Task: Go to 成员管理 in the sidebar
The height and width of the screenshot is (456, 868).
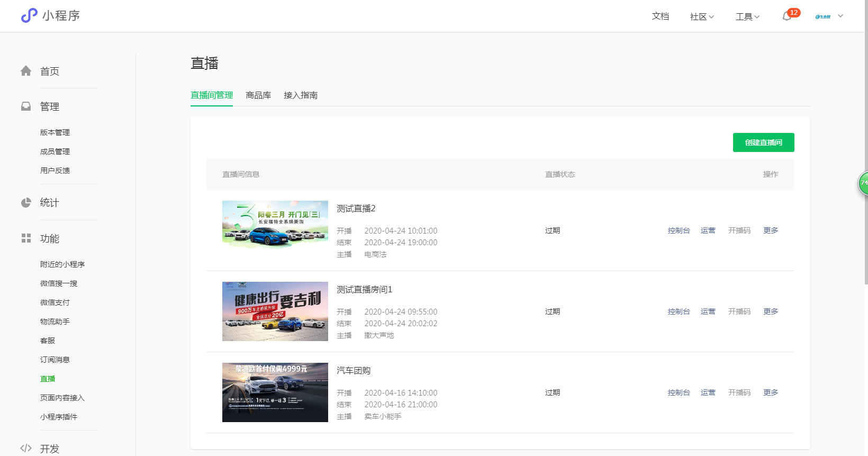Action: (x=55, y=151)
